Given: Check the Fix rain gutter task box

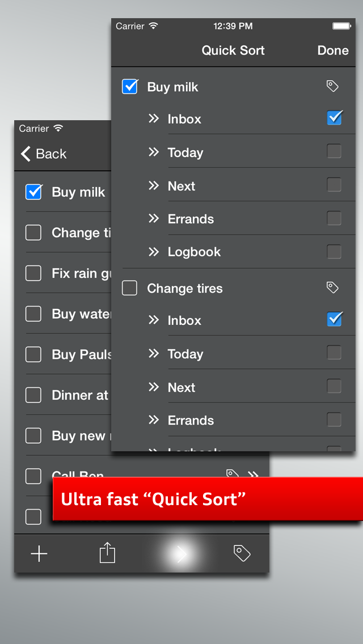Looking at the screenshot, I should point(33,273).
